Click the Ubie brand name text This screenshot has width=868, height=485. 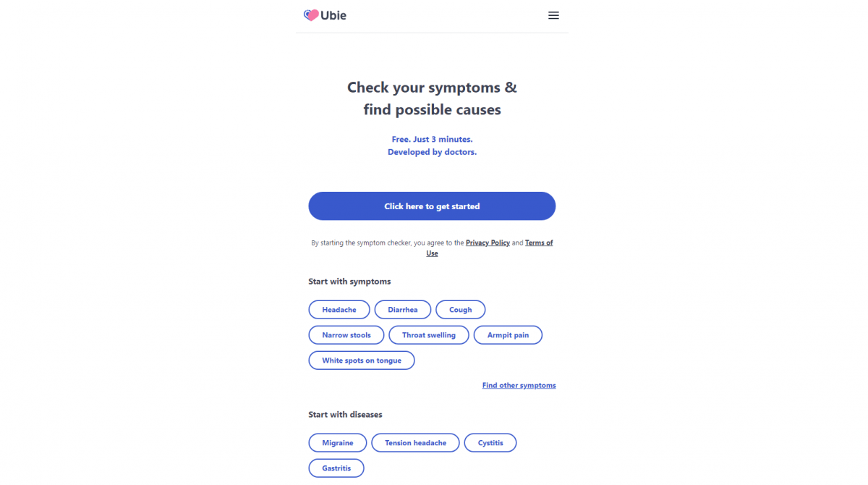pos(333,15)
